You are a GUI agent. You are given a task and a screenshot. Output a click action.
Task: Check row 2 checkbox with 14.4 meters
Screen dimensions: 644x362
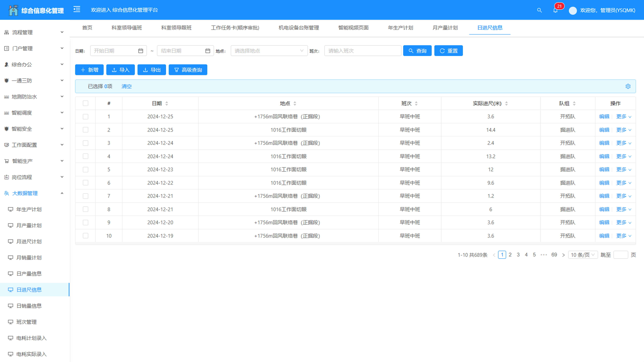(x=85, y=130)
